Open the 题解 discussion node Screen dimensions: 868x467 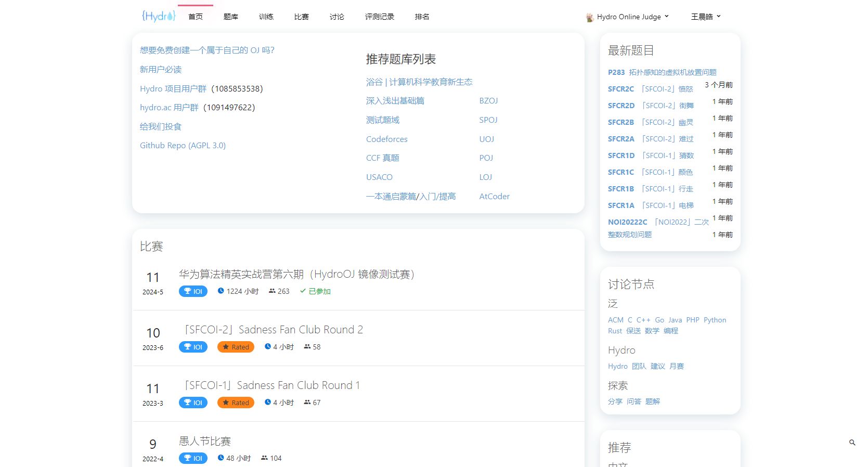click(653, 401)
